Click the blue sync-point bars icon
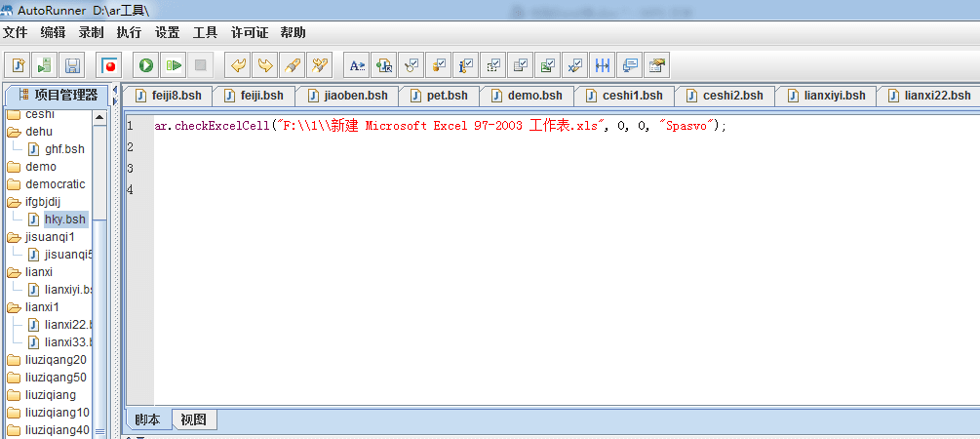The width and height of the screenshot is (980, 439). pyautogui.click(x=602, y=65)
